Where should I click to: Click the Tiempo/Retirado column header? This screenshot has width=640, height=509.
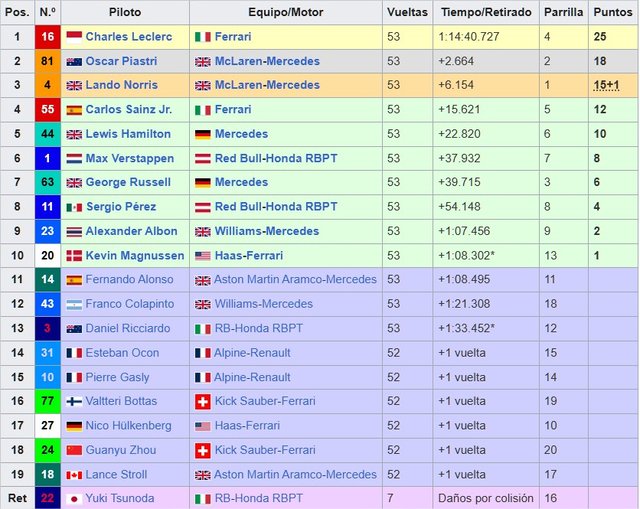coord(486,12)
